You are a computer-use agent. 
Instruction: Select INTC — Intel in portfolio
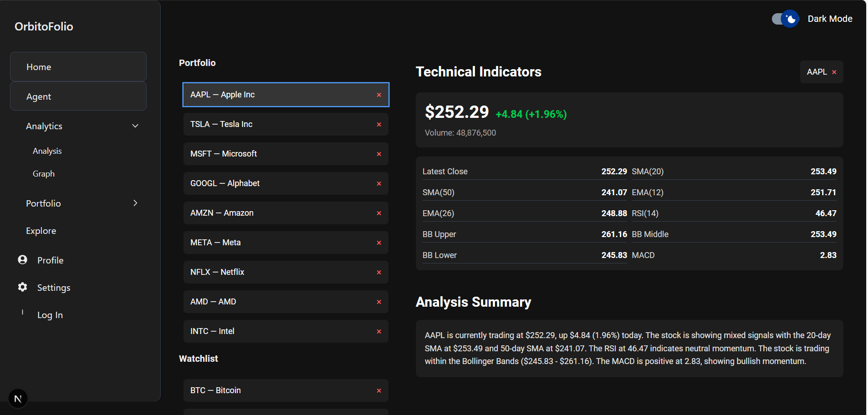(x=286, y=331)
